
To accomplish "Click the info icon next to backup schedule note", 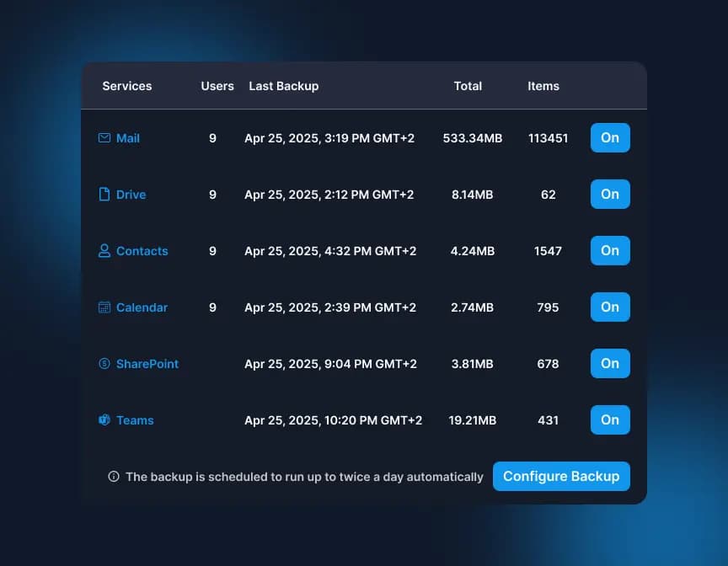I will (x=113, y=476).
